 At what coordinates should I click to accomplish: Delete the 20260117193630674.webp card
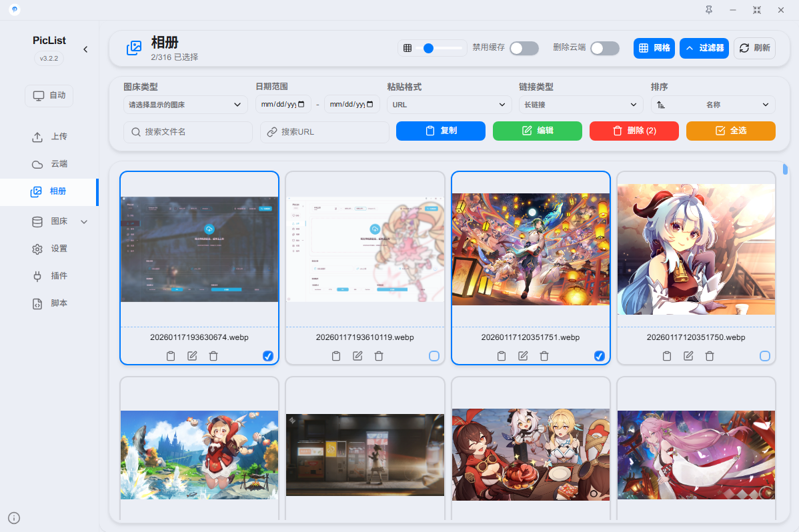pos(213,356)
